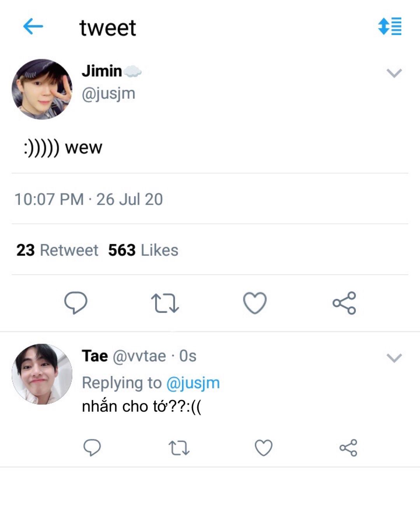
Task: Open Tae's name on the reply
Action: 95,356
